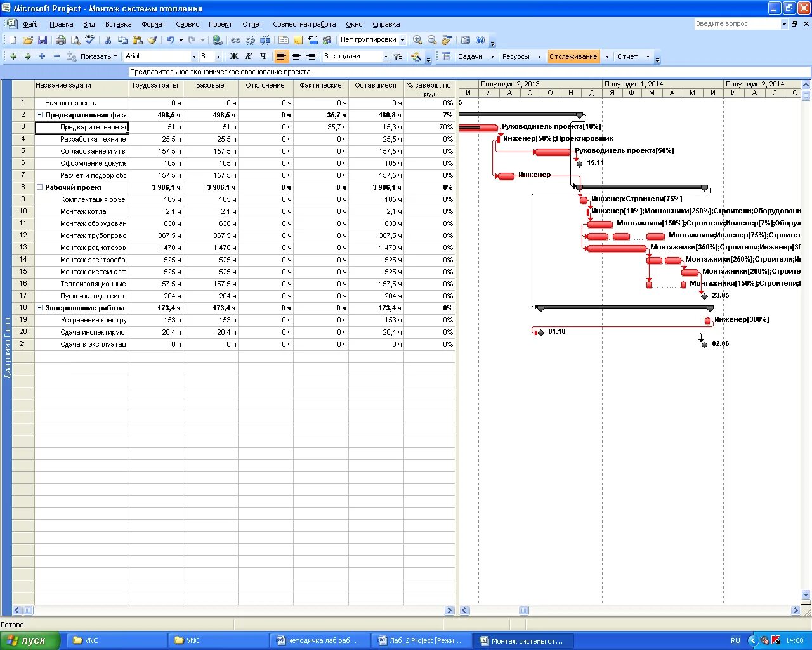Collapse Завершающие работы summary task
Image resolution: width=812 pixels, height=650 pixels.
click(40, 308)
